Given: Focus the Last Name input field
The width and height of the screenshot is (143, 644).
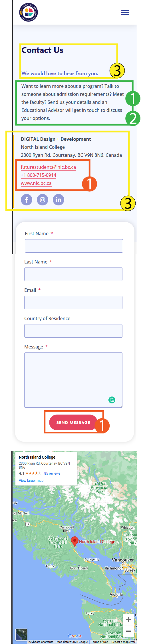Looking at the screenshot, I should click(73, 274).
